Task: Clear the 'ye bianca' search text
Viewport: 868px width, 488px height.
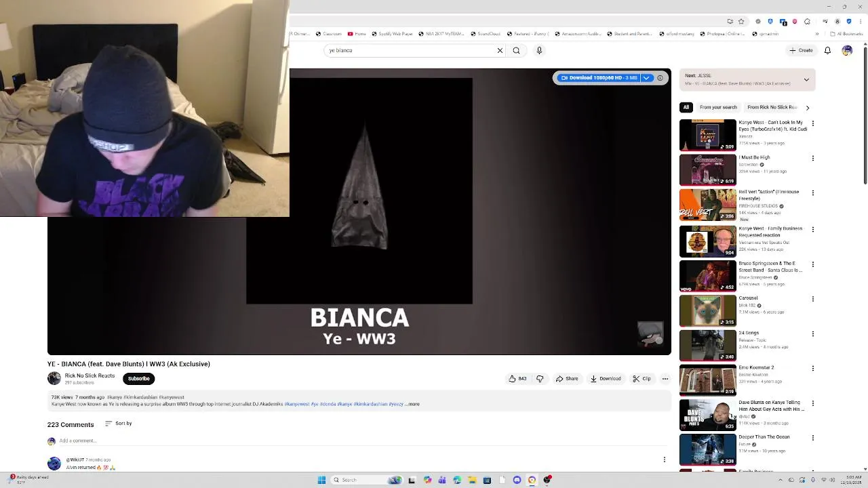Action: pos(500,50)
